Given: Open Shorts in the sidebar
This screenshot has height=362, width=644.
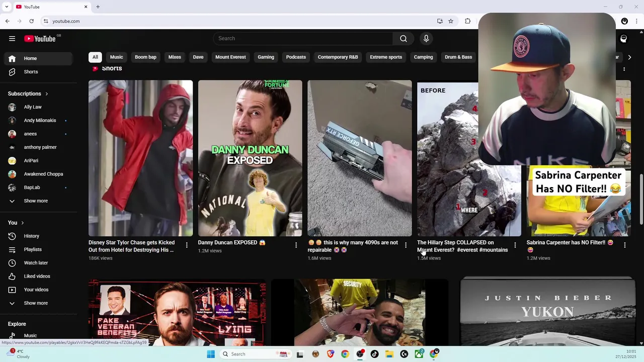Looking at the screenshot, I should (39, 72).
